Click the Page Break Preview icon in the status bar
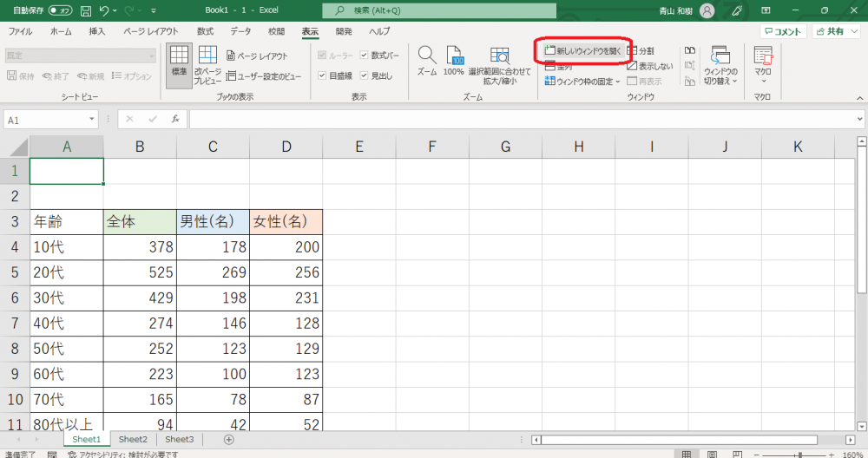The image size is (868, 458). pyautogui.click(x=737, y=455)
